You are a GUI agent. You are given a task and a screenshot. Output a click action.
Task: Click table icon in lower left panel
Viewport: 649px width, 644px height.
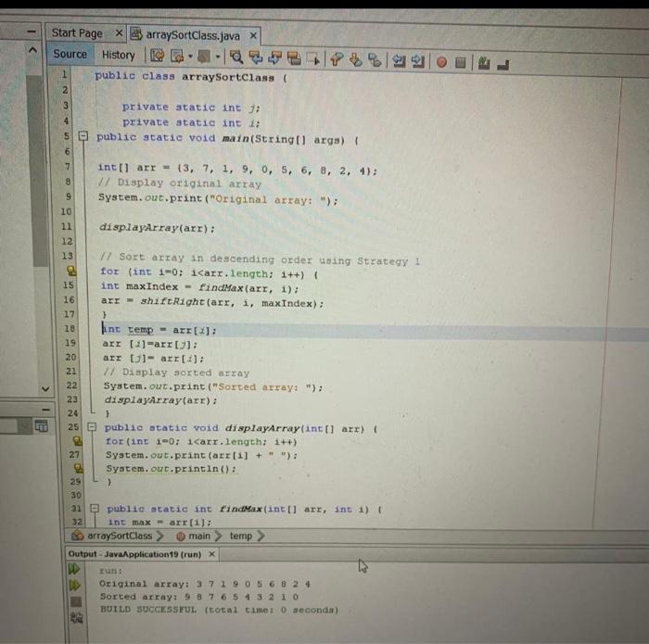click(x=42, y=425)
